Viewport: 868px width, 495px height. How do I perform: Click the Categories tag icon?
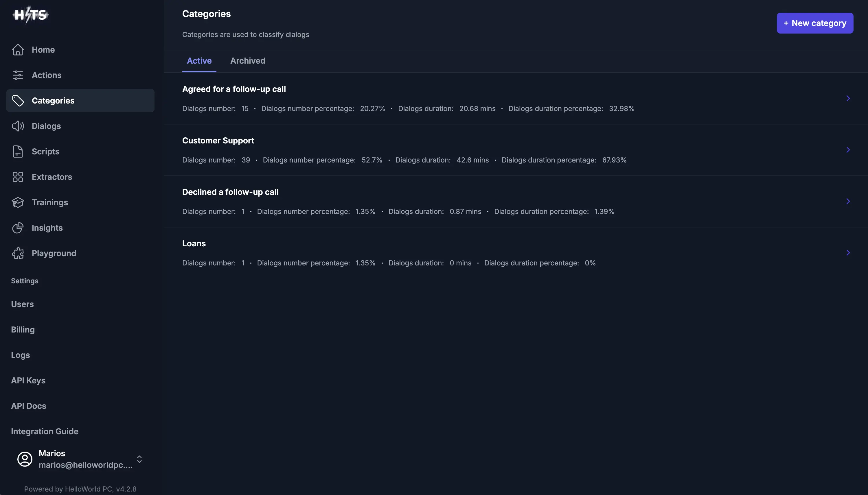pos(18,100)
